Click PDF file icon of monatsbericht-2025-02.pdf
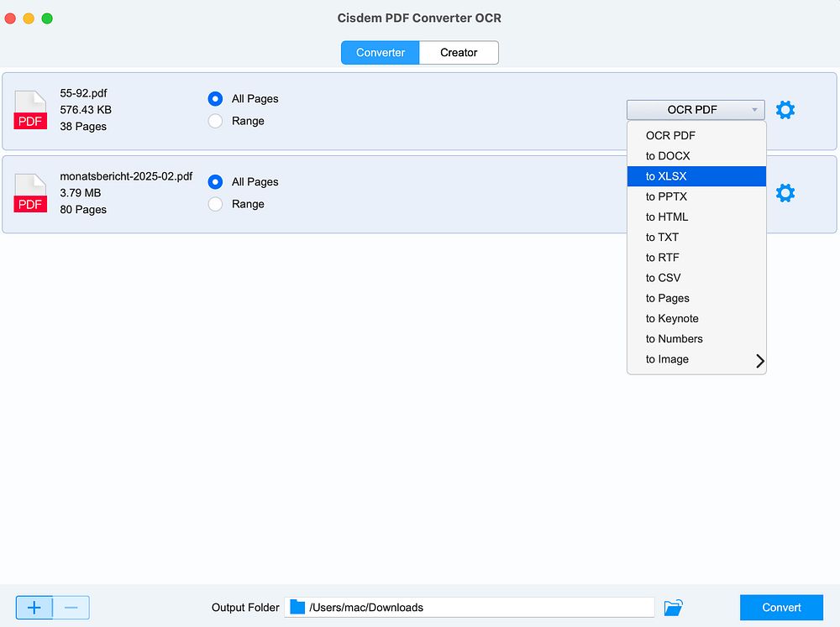This screenshot has height=627, width=840. (30, 193)
